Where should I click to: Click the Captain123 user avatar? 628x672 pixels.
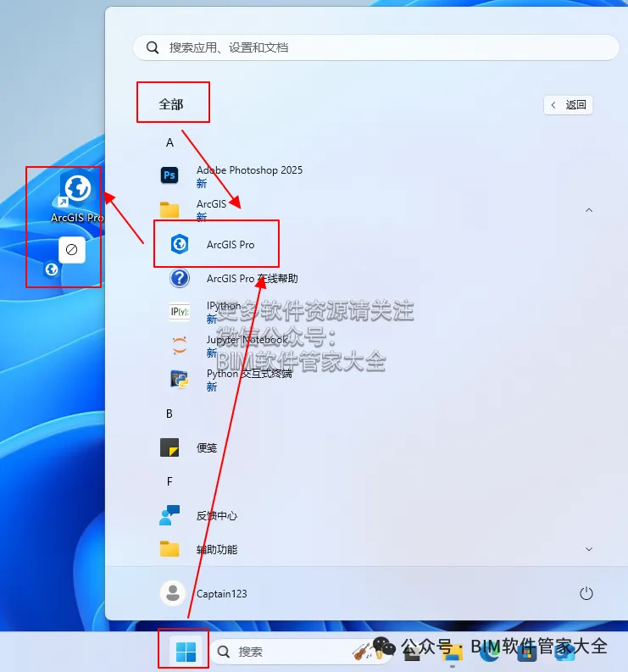click(x=173, y=593)
